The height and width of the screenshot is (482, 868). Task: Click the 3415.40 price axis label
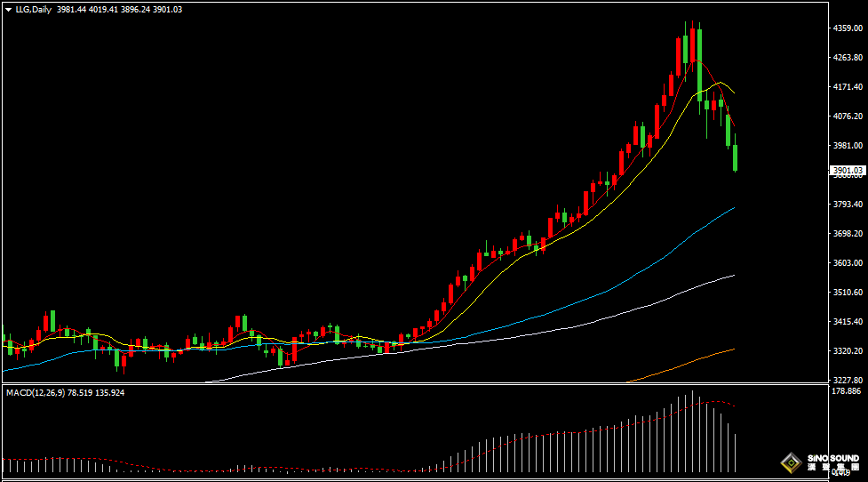pos(848,321)
